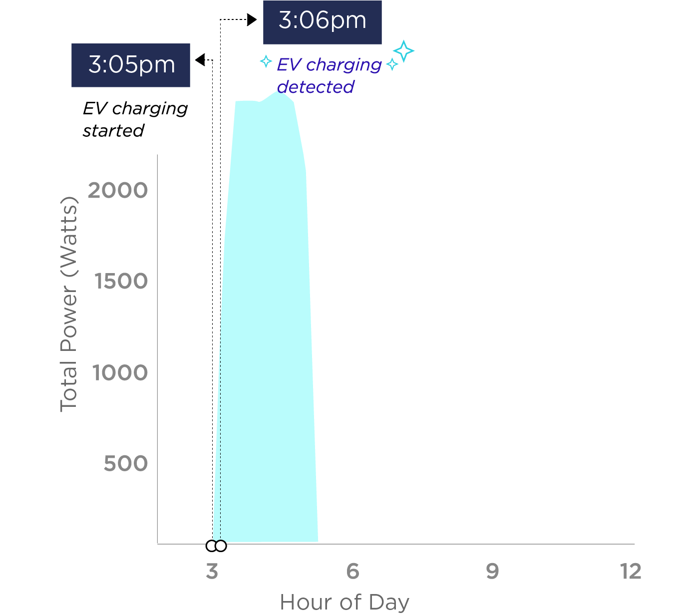The height and width of the screenshot is (616, 675).
Task: Click the 3:06pm time label box
Action: (x=323, y=22)
